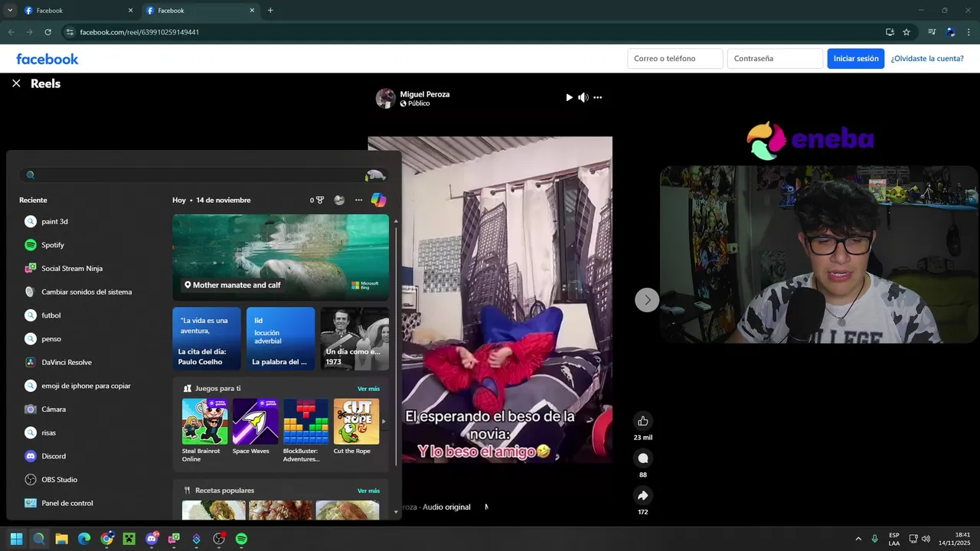The height and width of the screenshot is (551, 980).
Task: Open the reel three-dots options menu
Action: click(x=598, y=97)
